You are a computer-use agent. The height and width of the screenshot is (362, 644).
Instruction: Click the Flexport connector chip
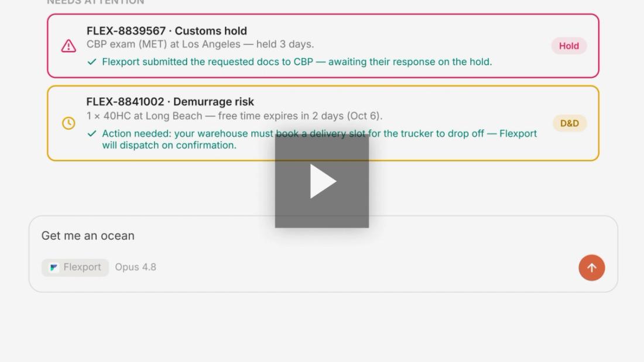pos(75,267)
